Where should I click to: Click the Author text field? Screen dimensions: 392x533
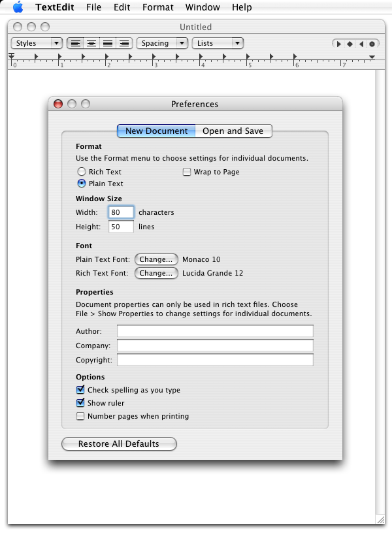tap(215, 331)
